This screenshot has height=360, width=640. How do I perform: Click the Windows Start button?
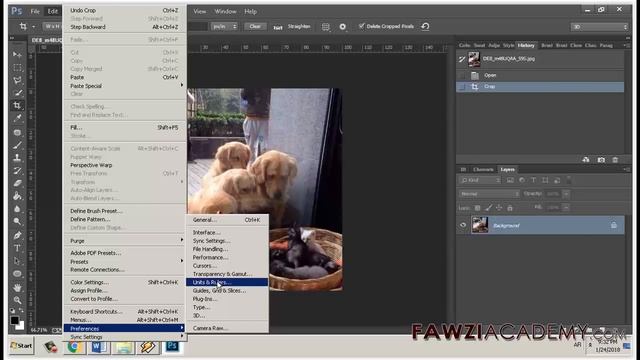point(21,346)
